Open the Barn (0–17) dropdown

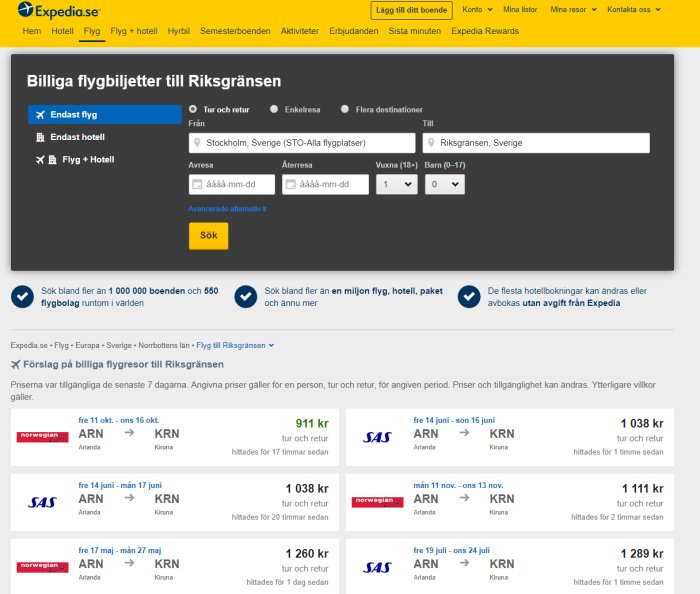tap(445, 184)
